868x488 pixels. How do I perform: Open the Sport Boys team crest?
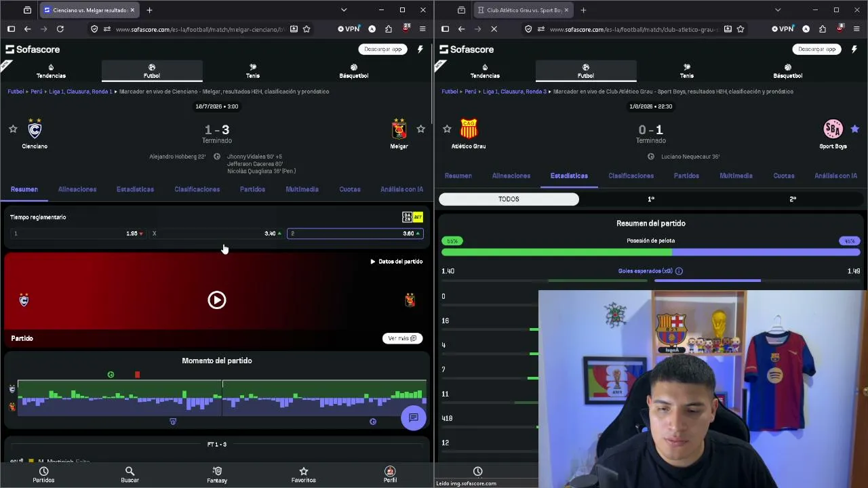click(833, 129)
